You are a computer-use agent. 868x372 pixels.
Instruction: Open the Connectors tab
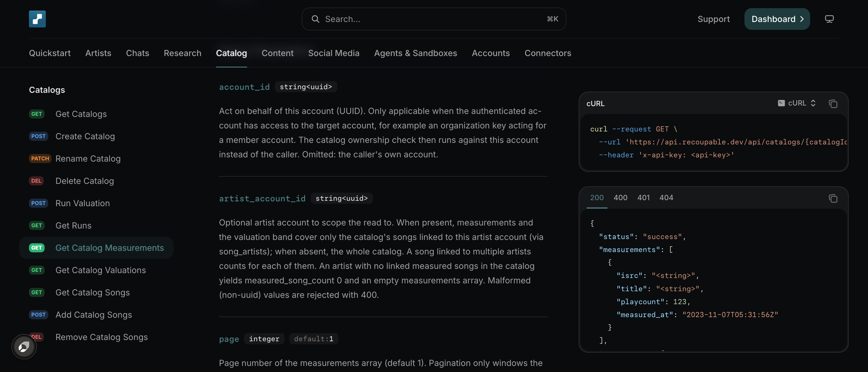pos(548,53)
